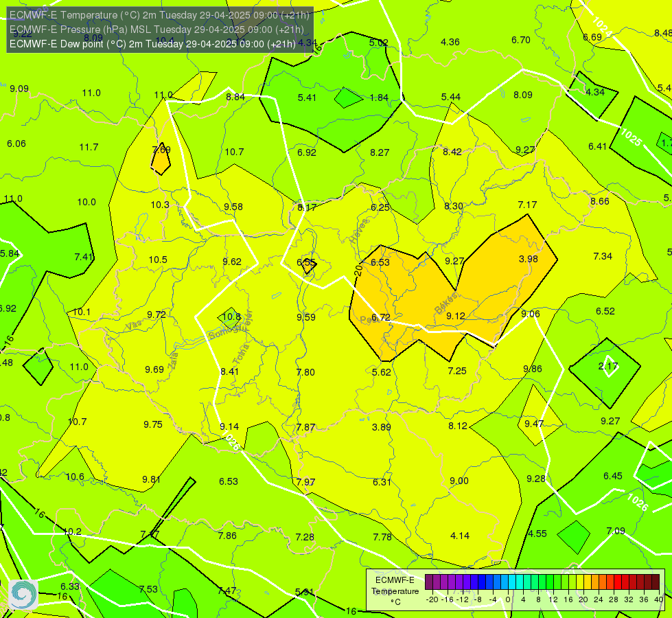Image resolution: width=672 pixels, height=618 pixels.
Task: Click the cyan 0 degree legend swatch
Action: pyautogui.click(x=511, y=582)
